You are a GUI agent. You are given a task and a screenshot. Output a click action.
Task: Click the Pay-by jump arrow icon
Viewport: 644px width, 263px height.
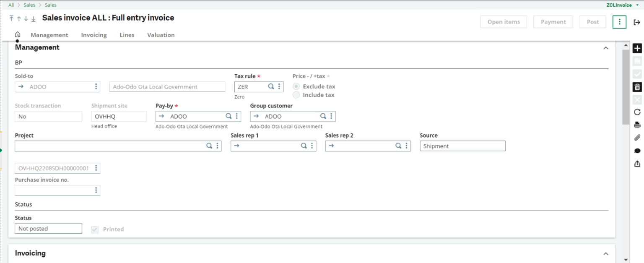tap(162, 116)
